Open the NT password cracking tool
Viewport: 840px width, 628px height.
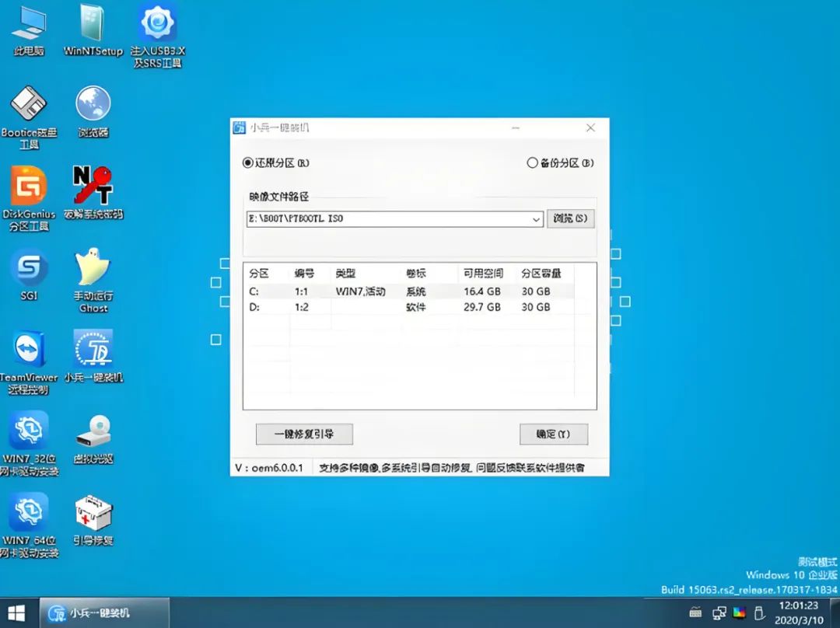tap(93, 192)
